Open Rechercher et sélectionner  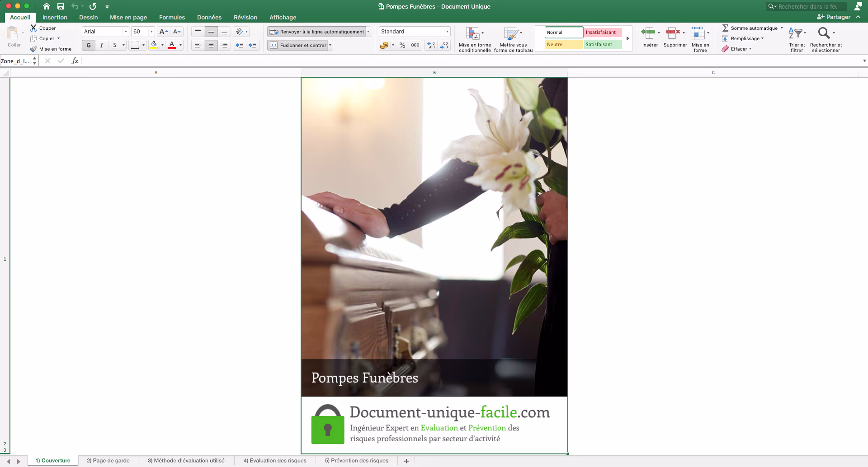(826, 39)
